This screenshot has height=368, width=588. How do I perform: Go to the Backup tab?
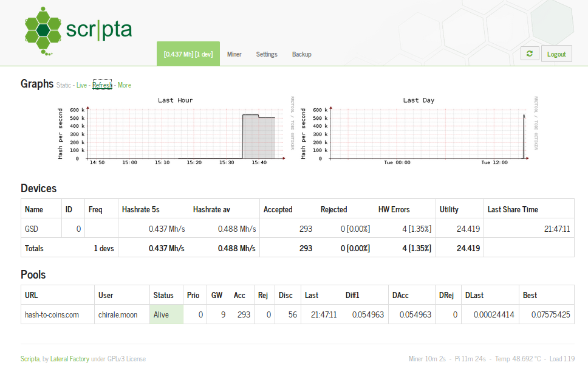click(301, 54)
